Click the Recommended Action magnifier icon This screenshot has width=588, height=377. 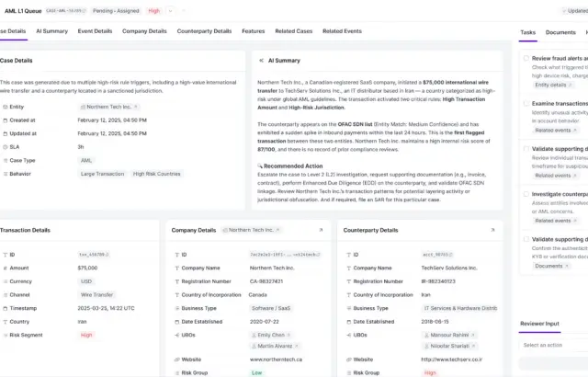pyautogui.click(x=260, y=166)
